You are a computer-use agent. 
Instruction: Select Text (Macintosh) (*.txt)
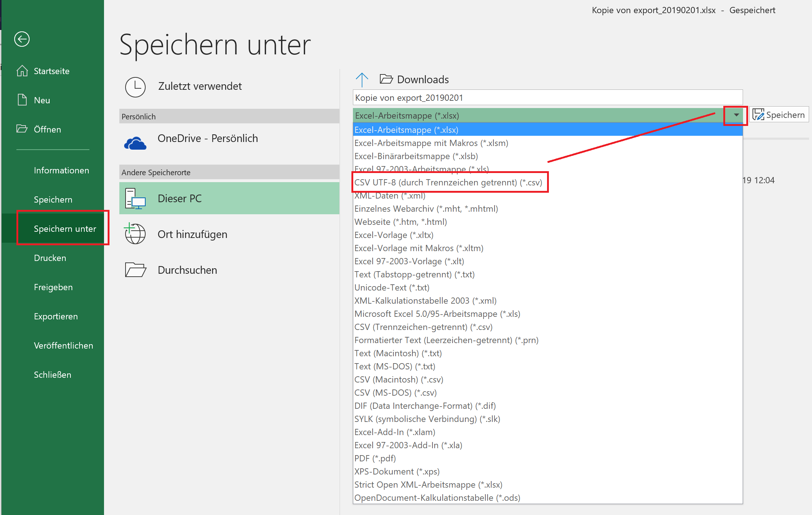point(547,353)
